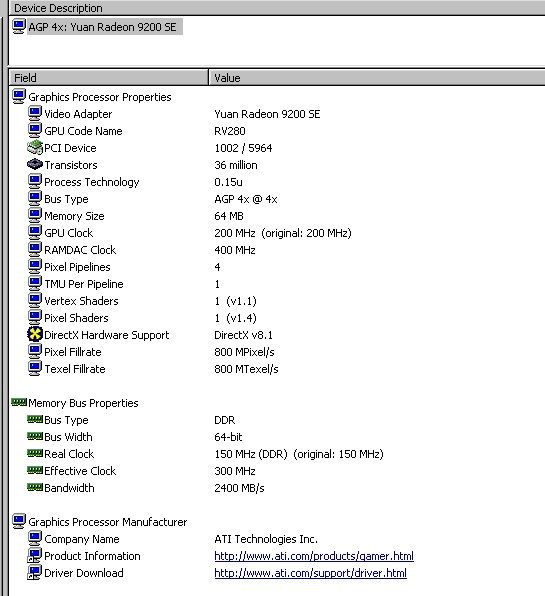
Task: Click the Pixel Pipelines row icon
Action: tap(35, 266)
